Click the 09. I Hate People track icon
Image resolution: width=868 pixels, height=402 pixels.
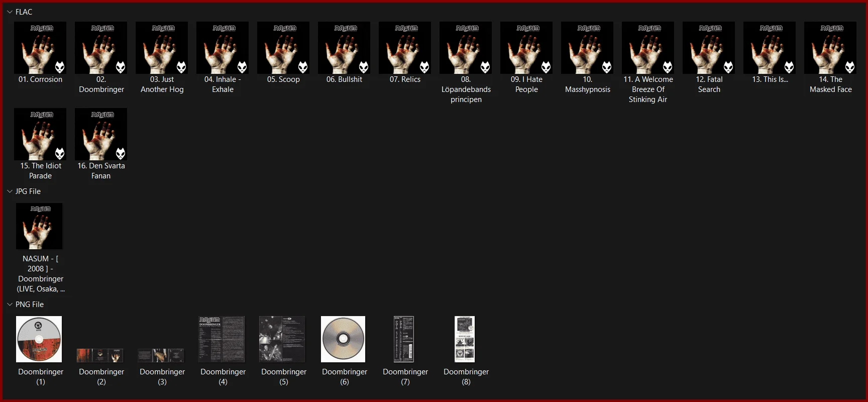tap(526, 48)
